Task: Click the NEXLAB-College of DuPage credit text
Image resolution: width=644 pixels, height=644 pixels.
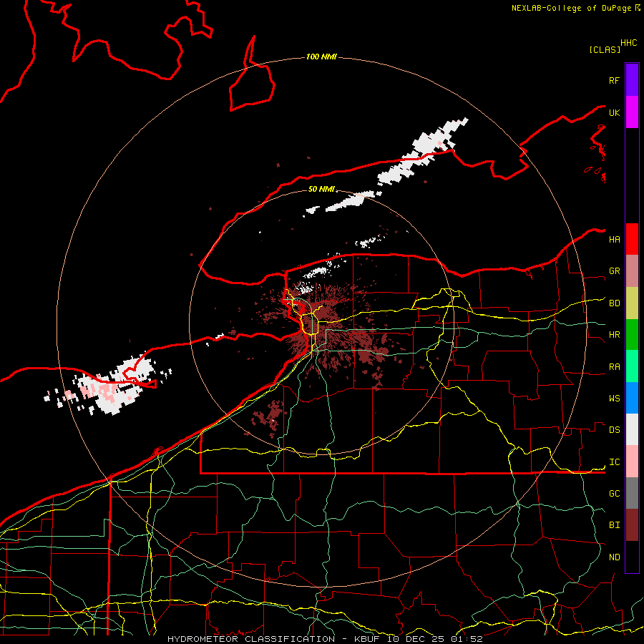Action: (x=571, y=8)
